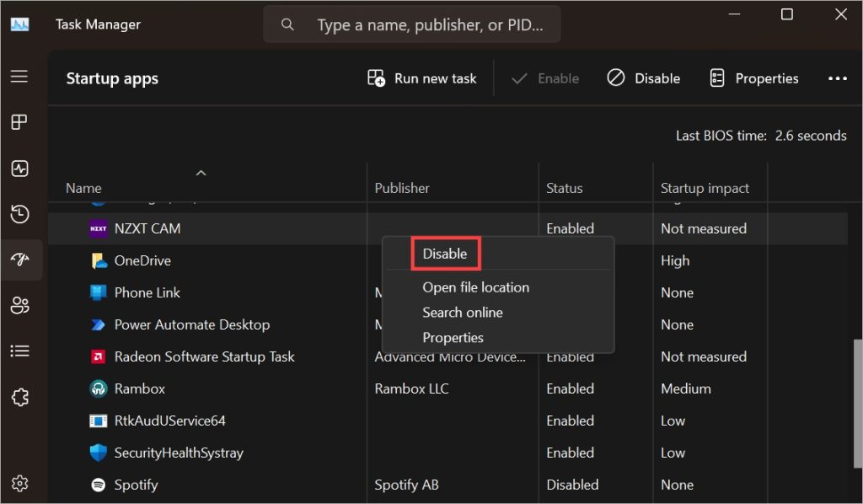863x504 pixels.
Task: Open App history page icon
Action: pyautogui.click(x=19, y=214)
